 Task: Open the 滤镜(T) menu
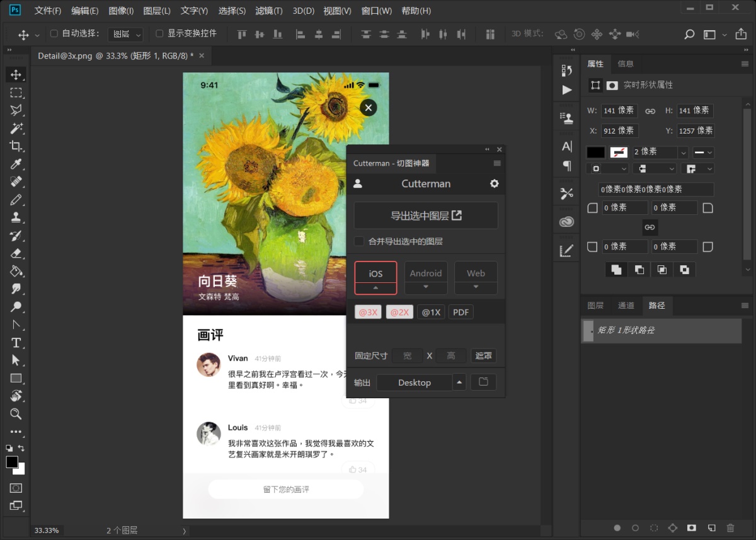(x=269, y=11)
